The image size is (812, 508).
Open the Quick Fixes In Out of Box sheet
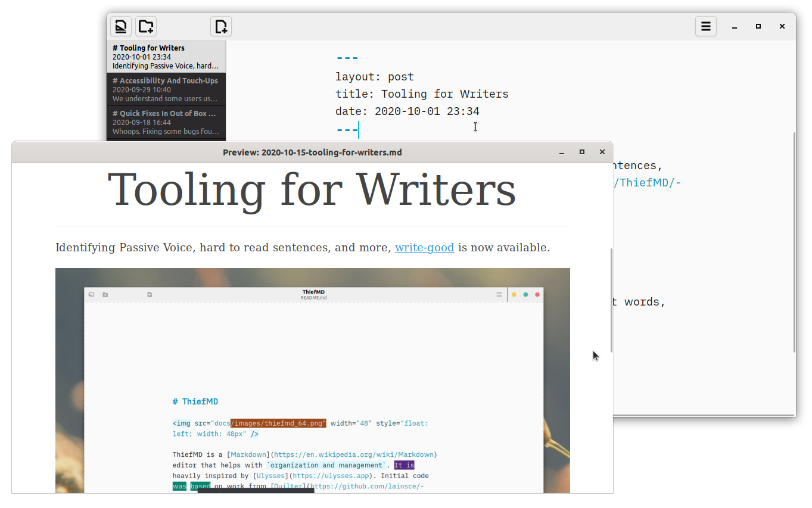pyautogui.click(x=166, y=122)
